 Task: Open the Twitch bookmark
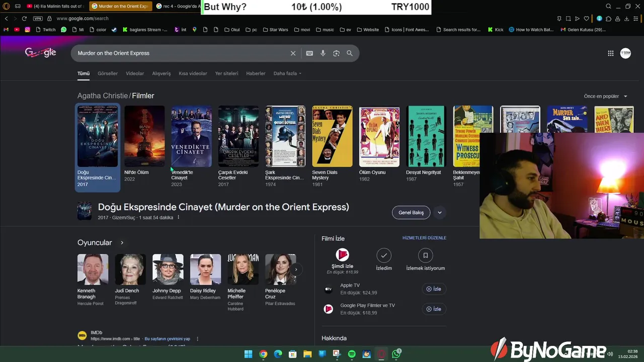pyautogui.click(x=45, y=30)
